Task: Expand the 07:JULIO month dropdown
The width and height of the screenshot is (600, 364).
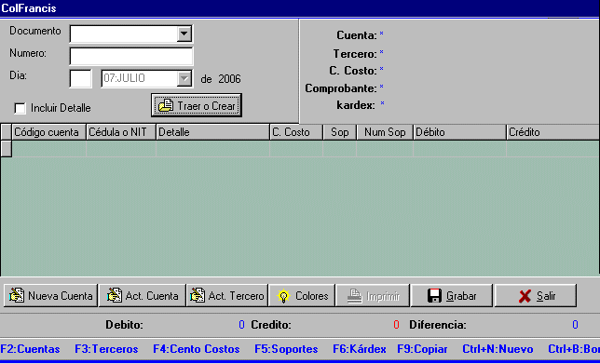Action: 184,78
